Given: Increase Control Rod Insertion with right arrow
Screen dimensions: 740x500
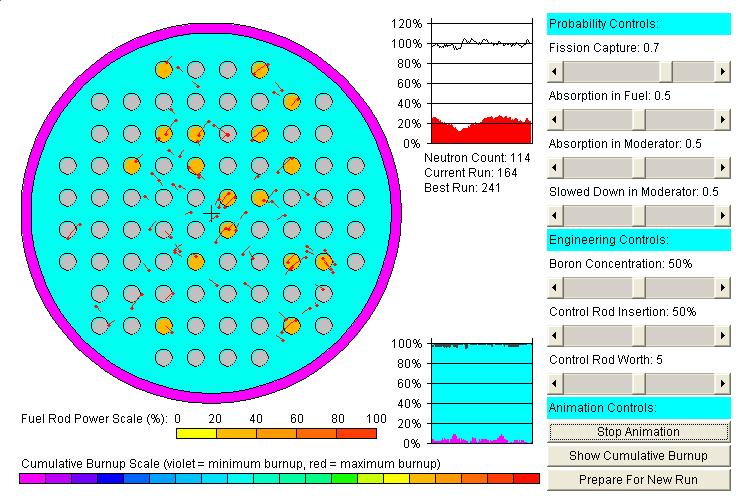Looking at the screenshot, I should point(722,335).
